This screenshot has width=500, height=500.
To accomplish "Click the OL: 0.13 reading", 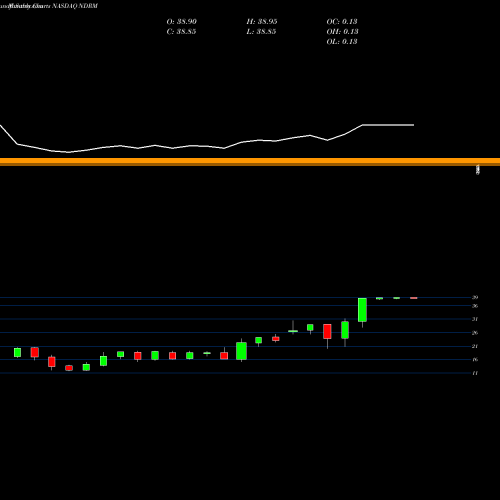I will click(x=342, y=42).
